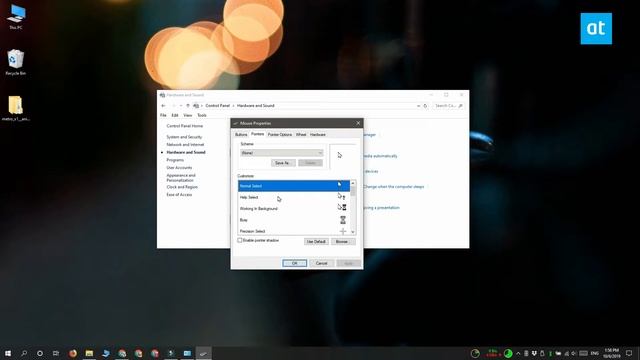Click the Use Default button
Screen dimensions: 640x360
(316, 242)
